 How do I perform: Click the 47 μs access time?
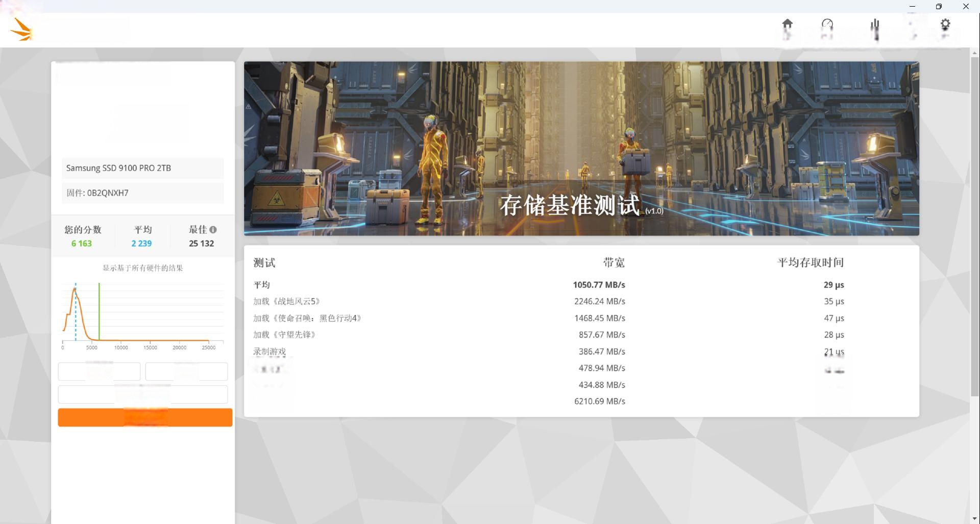pos(834,318)
